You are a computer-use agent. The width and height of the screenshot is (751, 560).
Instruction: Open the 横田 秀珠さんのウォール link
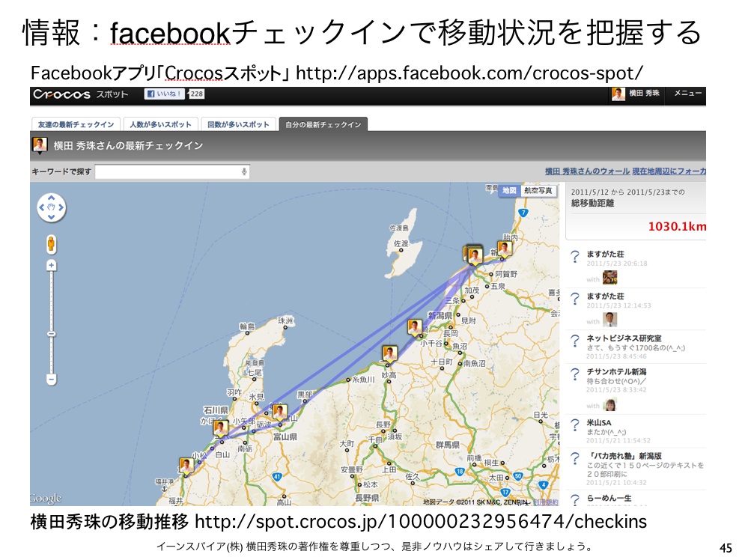point(587,171)
